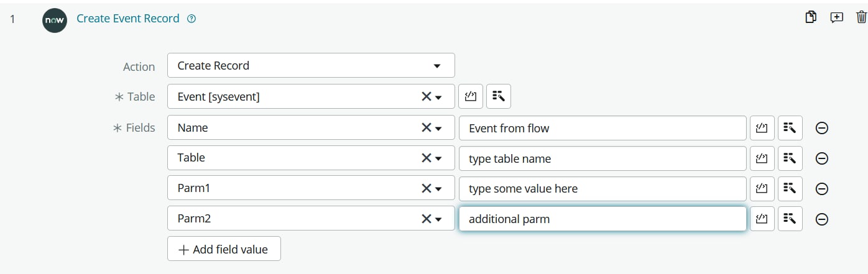This screenshot has width=868, height=274.
Task: Delete the Create Event Record action
Action: point(861,17)
